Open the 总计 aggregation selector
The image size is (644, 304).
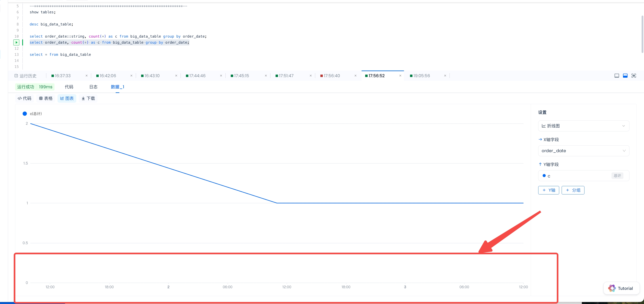pos(617,176)
